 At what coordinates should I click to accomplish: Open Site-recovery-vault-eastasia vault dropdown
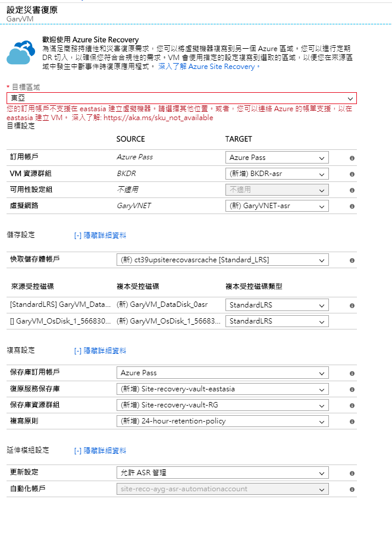tap(222, 389)
